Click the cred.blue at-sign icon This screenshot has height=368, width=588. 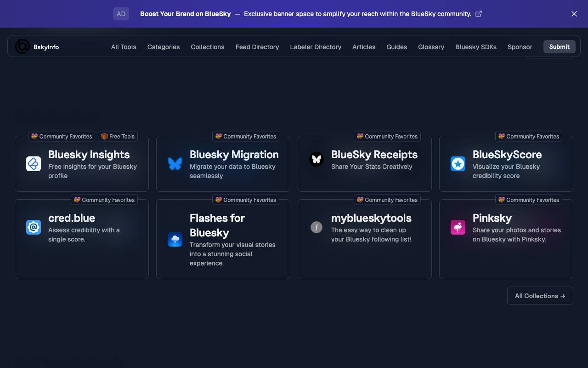[x=34, y=227]
